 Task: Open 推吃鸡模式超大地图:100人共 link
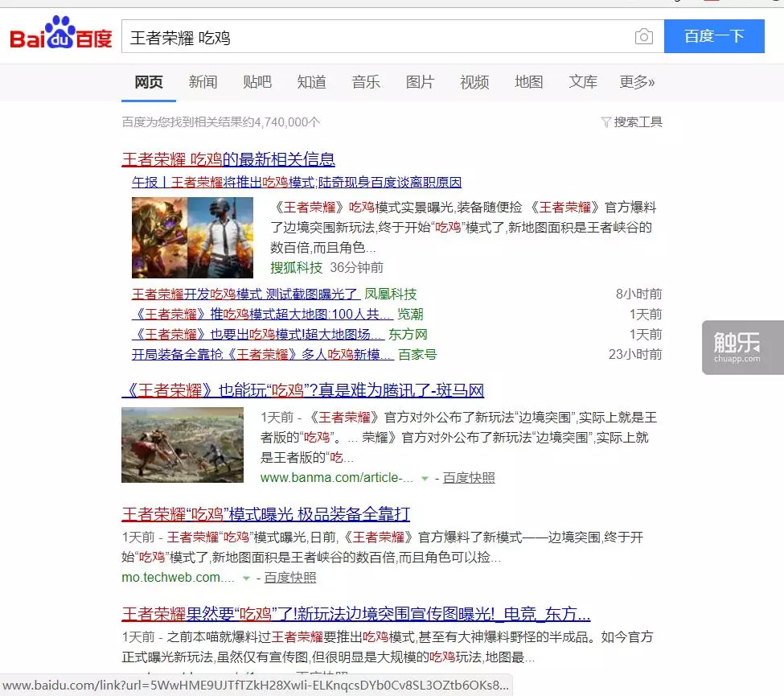[262, 315]
